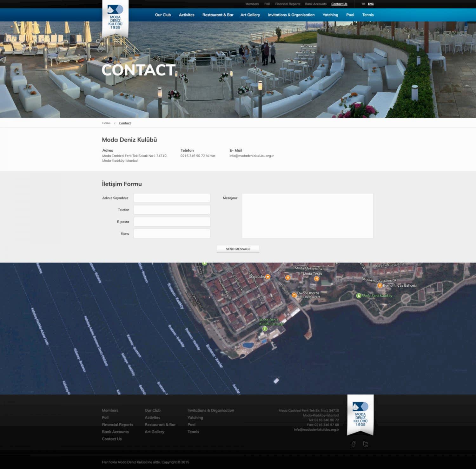Viewport: 476px width, 469px height.
Task: Click the Moda Sahil Kadıköy park marker
Action: click(359, 296)
